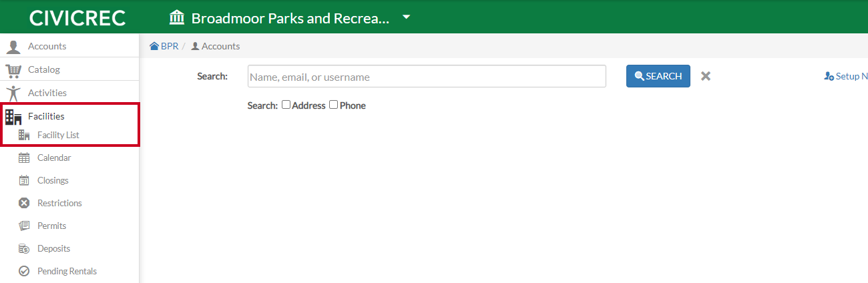Enable the Address search checkbox
868x283 pixels.
[x=286, y=105]
